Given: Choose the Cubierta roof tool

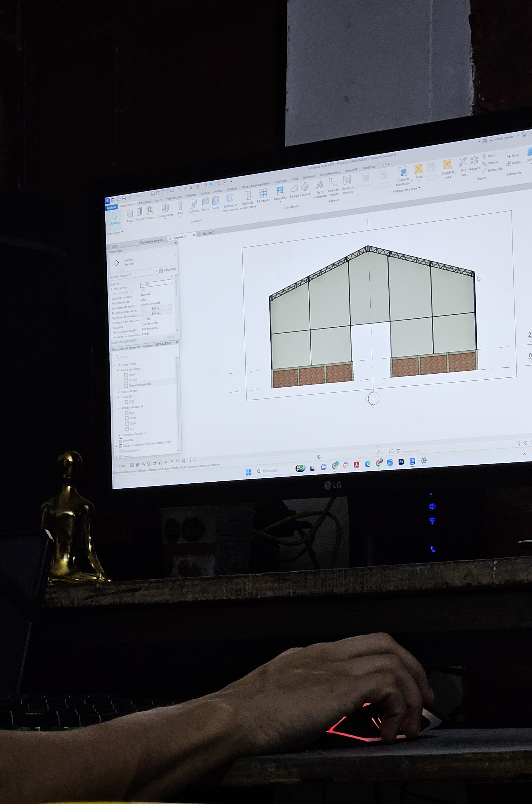Looking at the screenshot, I should (x=193, y=206).
